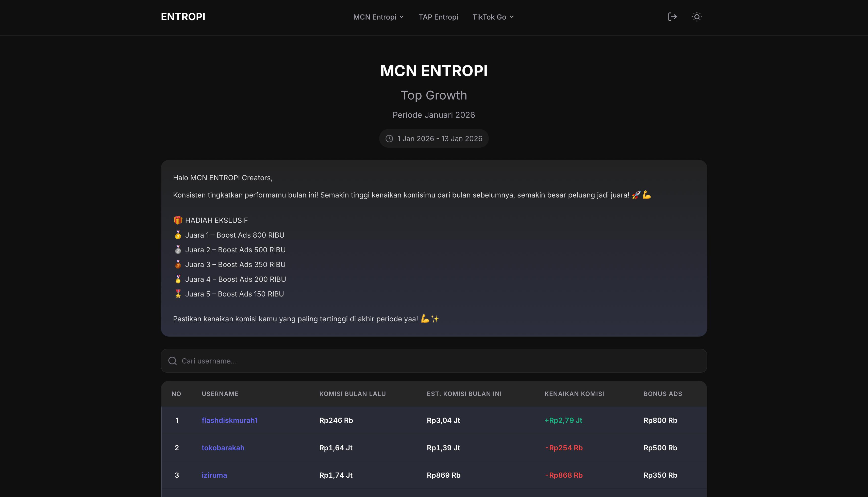Open the TAP Entropi menu item

pos(438,17)
